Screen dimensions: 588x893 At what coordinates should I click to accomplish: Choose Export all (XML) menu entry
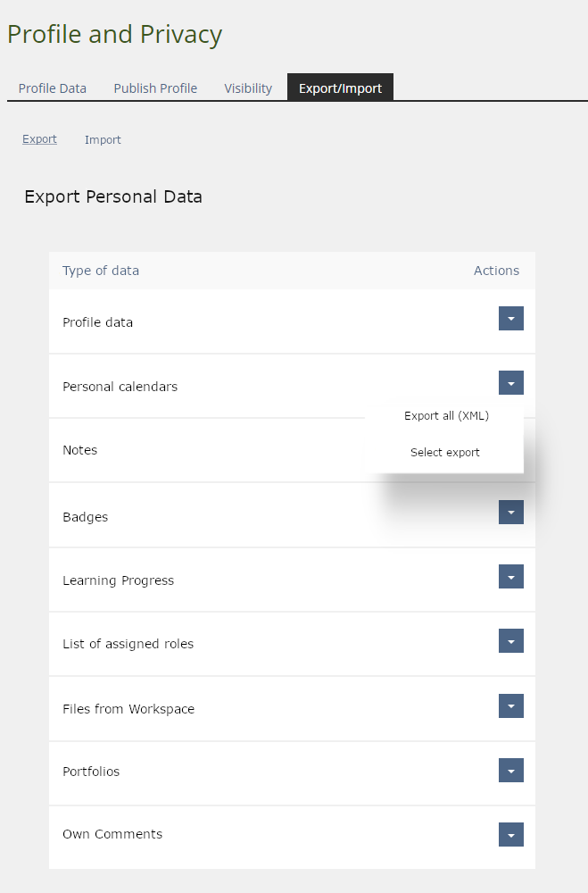pos(446,416)
